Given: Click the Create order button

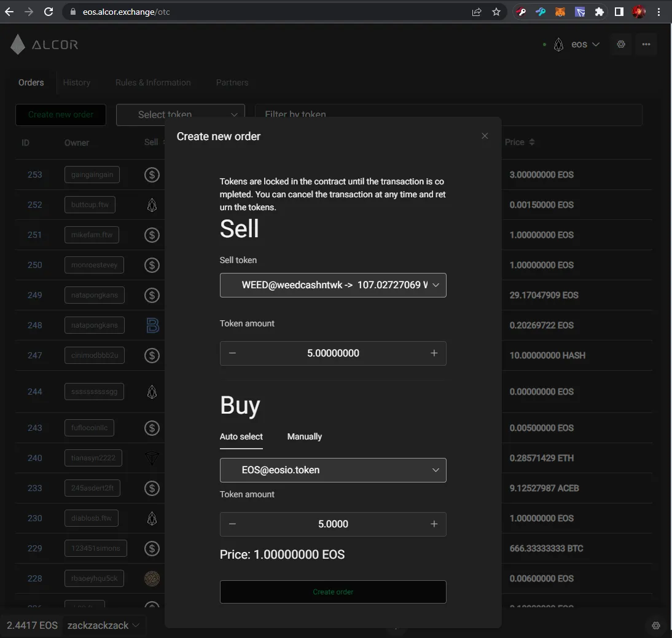Looking at the screenshot, I should pos(333,592).
